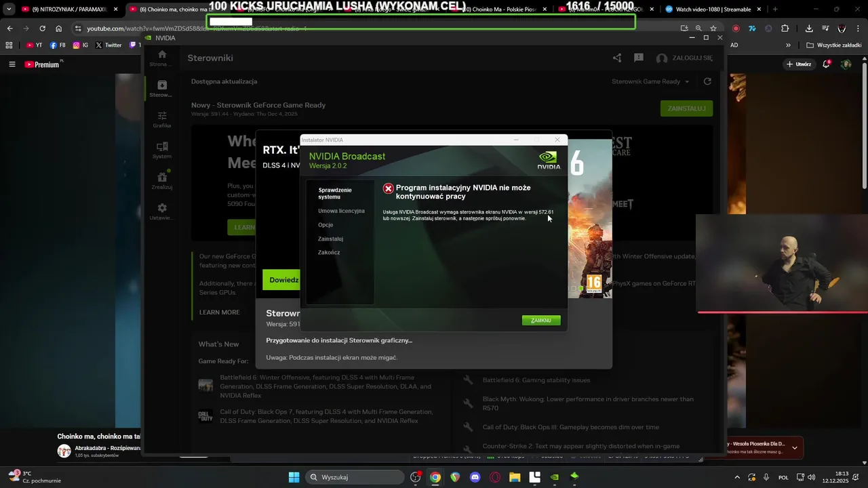Viewport: 868px width, 488px height.
Task: Open the Grafika section in NVIDIA sidebar
Action: [162, 119]
